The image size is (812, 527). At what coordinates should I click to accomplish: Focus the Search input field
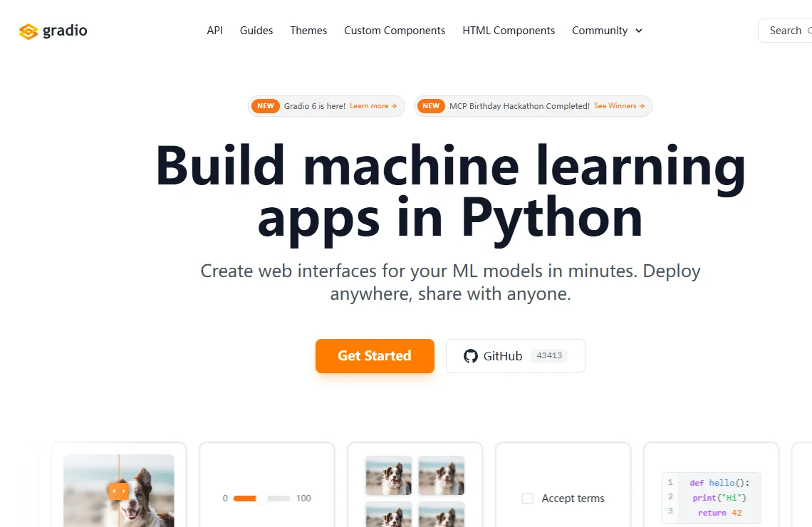785,31
